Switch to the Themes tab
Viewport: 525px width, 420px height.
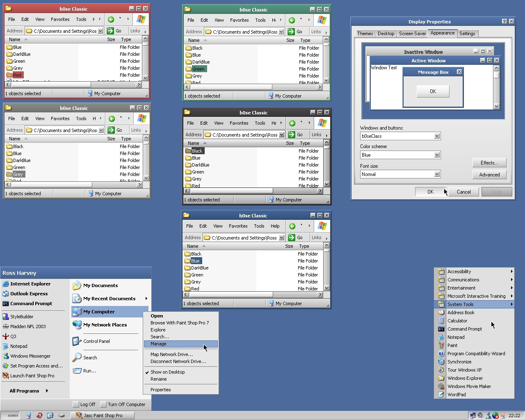tap(365, 34)
